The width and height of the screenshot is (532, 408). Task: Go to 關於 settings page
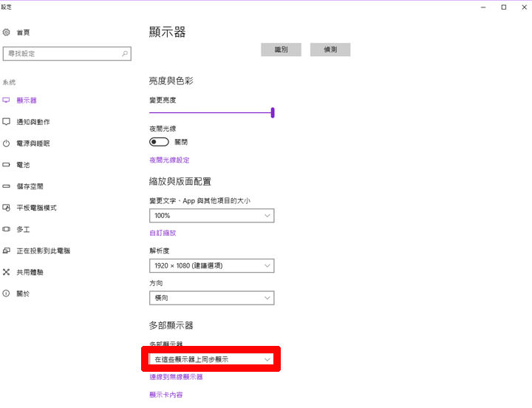click(x=23, y=293)
